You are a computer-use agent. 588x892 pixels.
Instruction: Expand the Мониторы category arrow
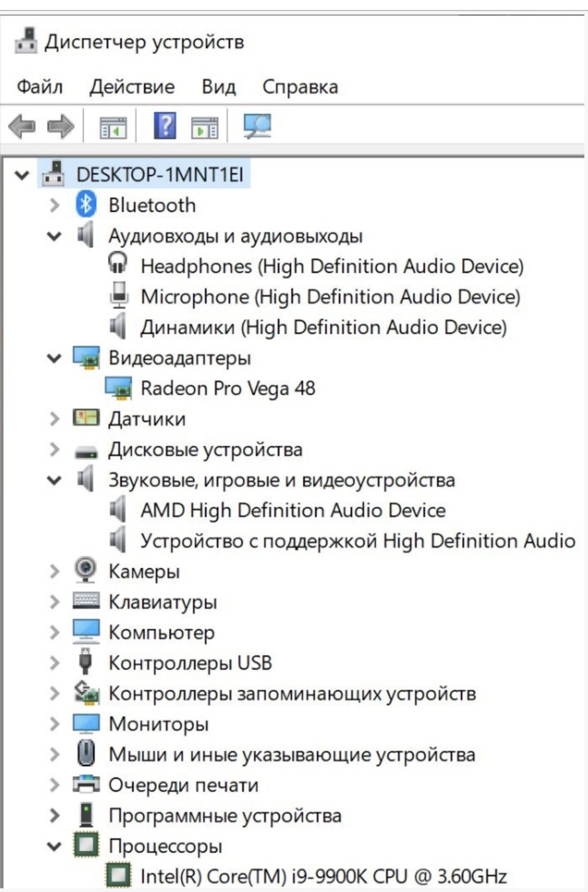click(54, 724)
